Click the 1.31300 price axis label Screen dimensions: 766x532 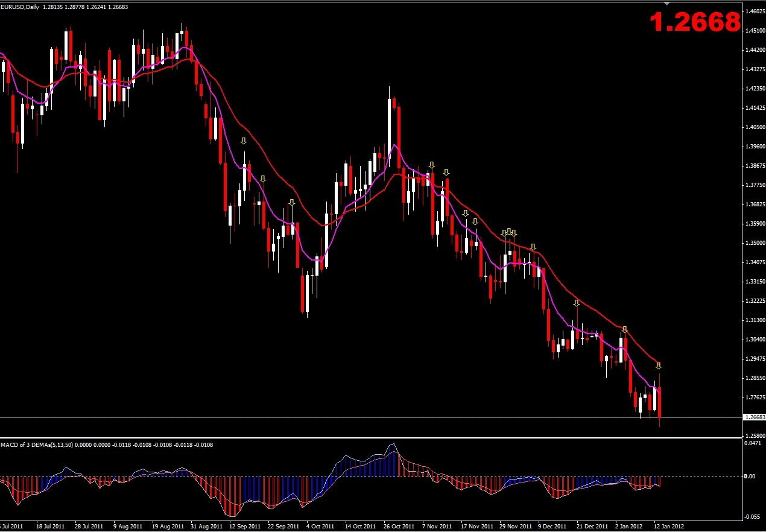click(x=755, y=320)
